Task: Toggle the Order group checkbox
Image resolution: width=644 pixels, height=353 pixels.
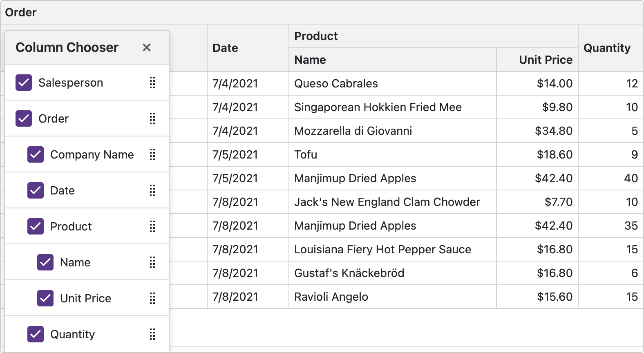Action: (24, 118)
